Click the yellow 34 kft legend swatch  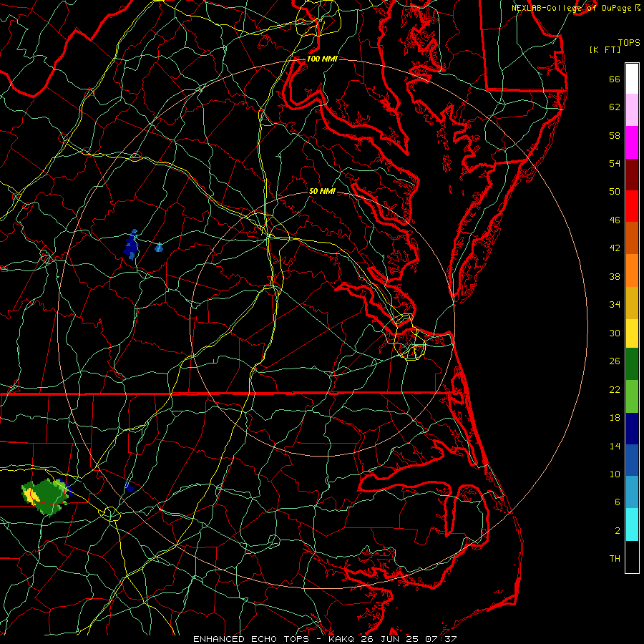[632, 333]
